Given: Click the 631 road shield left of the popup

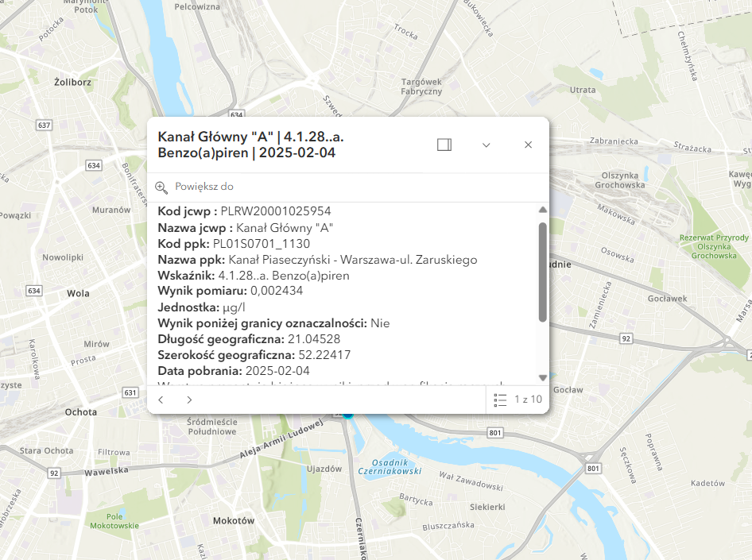Looking at the screenshot, I should [130, 393].
